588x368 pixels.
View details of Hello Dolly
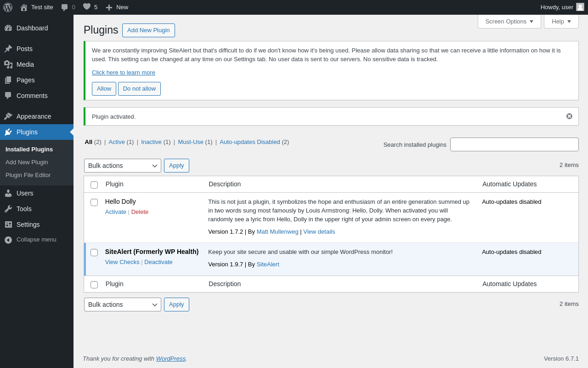tap(319, 232)
